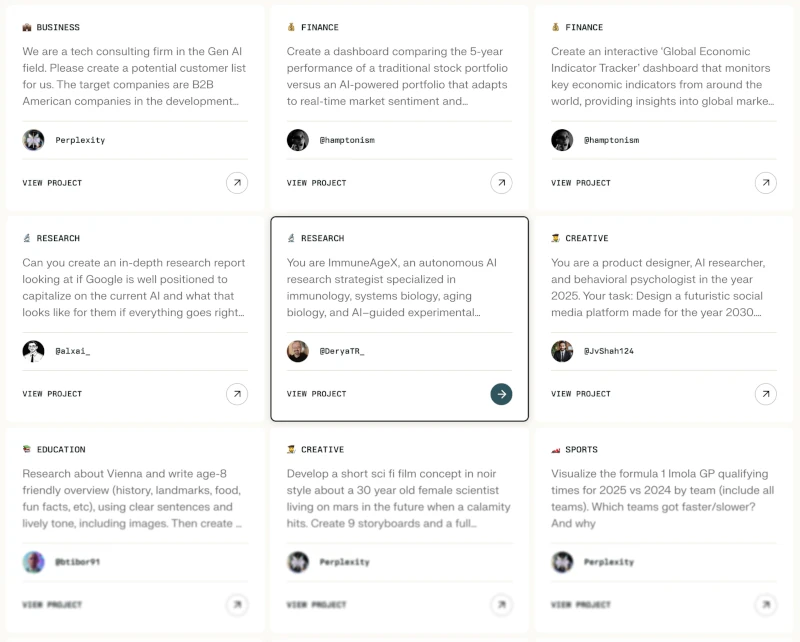Click @alxai_ profile avatar
The height and width of the screenshot is (642, 800).
pos(33,351)
